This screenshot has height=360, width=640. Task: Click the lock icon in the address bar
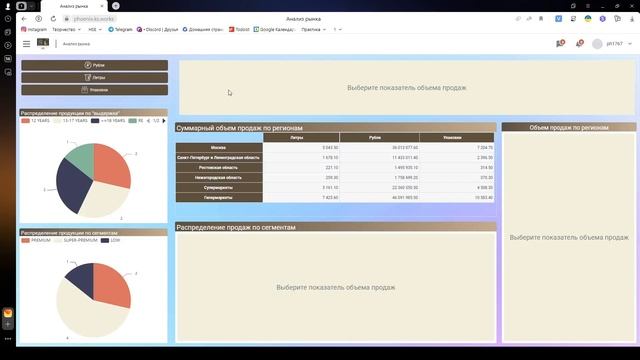coord(67,19)
